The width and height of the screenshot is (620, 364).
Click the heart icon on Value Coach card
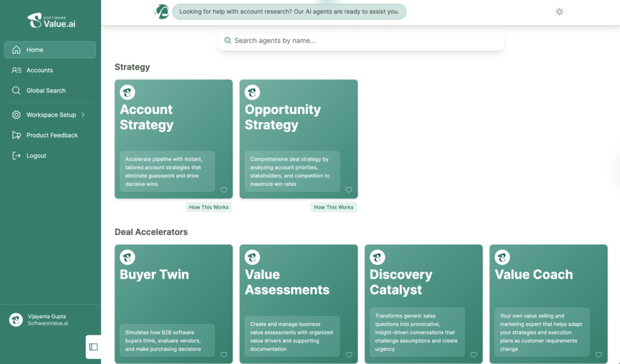599,355
